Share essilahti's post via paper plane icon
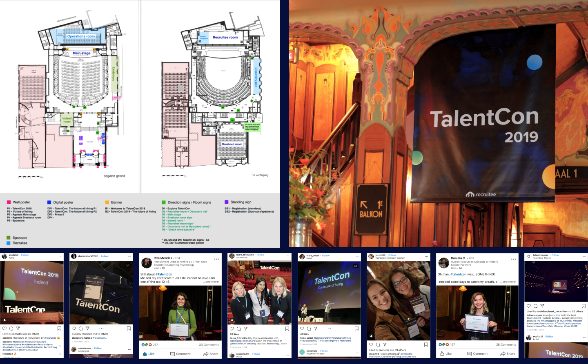The height and width of the screenshot is (364, 588). click(x=18, y=328)
